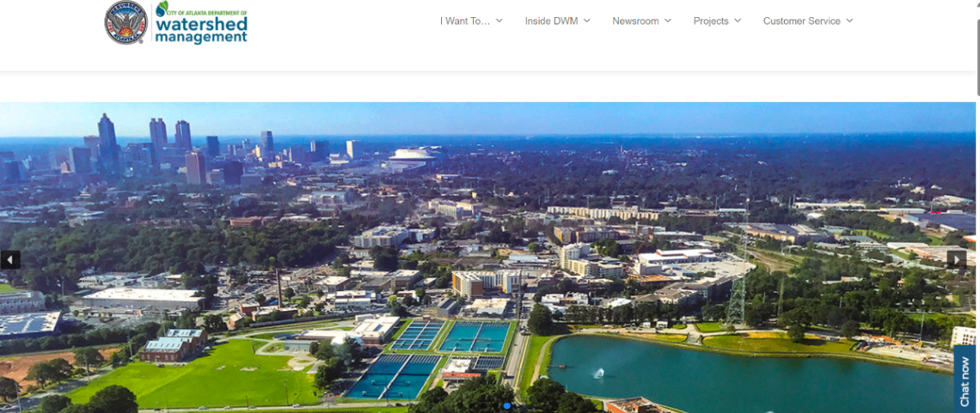Open the Inside DWM menu
Viewport: 980px width, 413px height.
(x=551, y=21)
